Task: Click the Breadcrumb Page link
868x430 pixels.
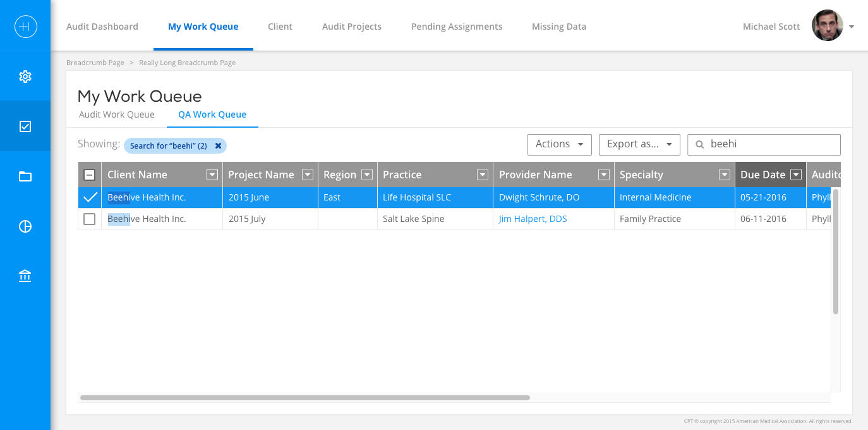Action: pyautogui.click(x=95, y=63)
